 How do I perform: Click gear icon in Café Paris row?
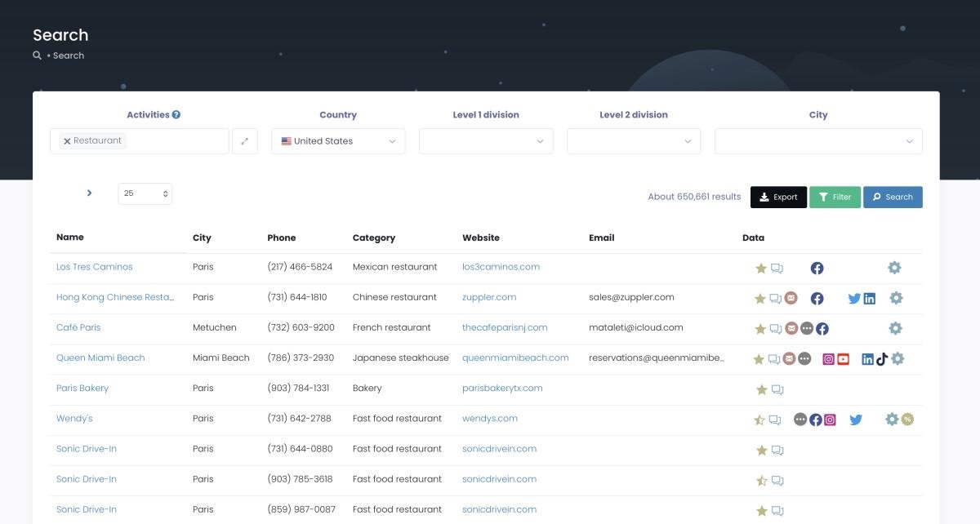coord(895,328)
